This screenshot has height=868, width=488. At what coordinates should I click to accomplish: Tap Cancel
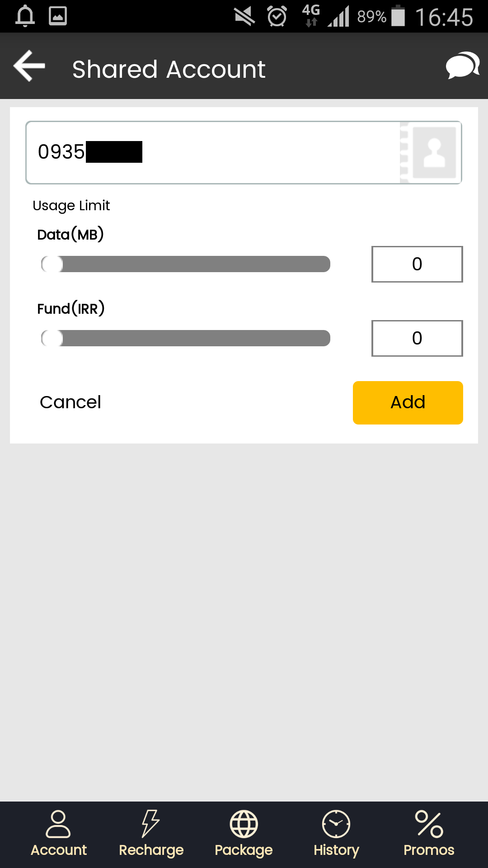click(x=70, y=402)
